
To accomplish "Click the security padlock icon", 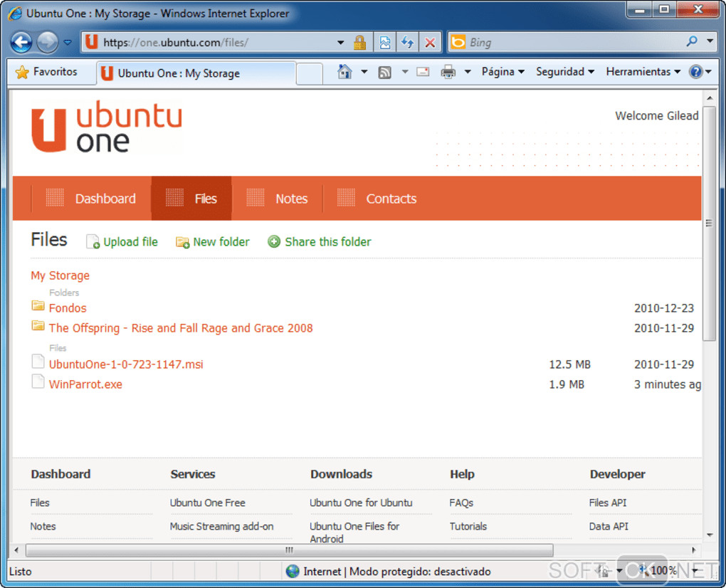I will point(359,43).
